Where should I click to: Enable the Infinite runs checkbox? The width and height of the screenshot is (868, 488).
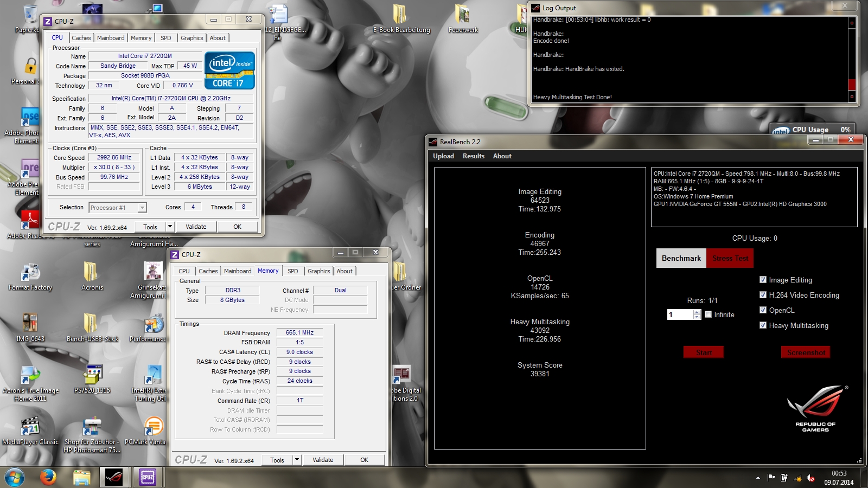click(708, 314)
